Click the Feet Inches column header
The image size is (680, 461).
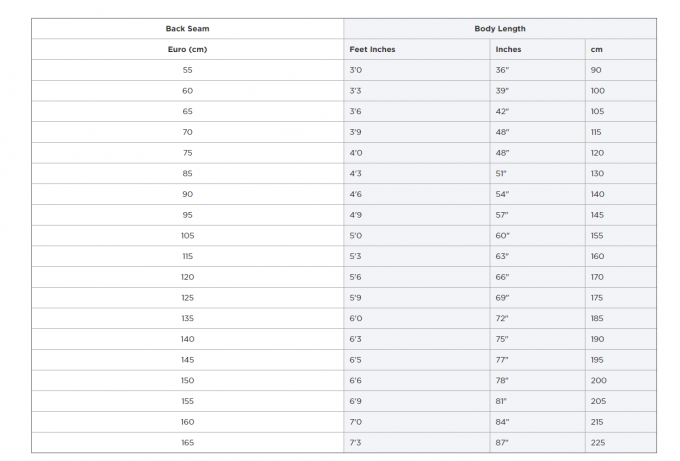tap(416, 49)
